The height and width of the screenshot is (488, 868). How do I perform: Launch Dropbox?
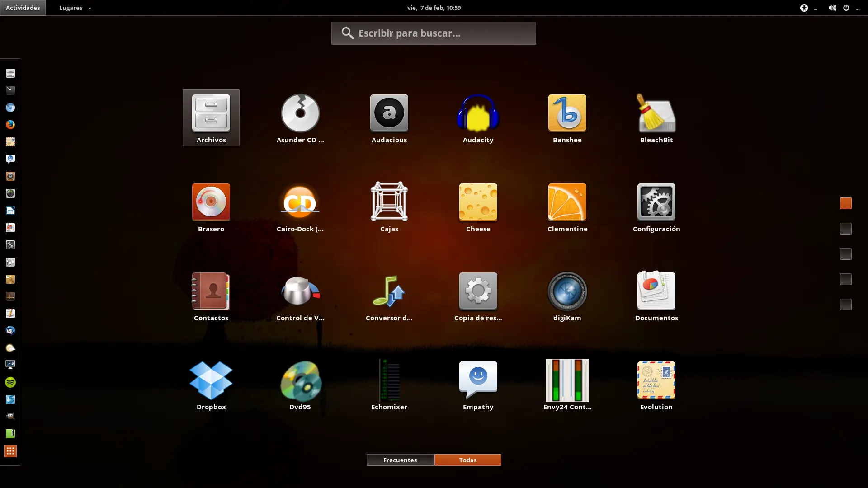(x=211, y=385)
